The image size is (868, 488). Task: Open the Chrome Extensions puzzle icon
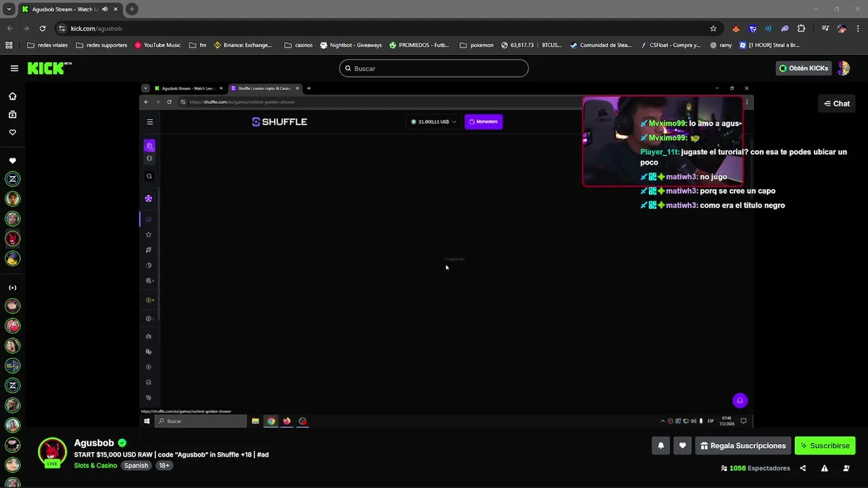[802, 28]
